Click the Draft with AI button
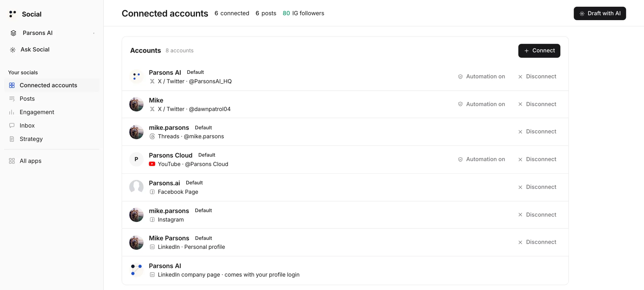The width and height of the screenshot is (644, 290). coord(600,13)
